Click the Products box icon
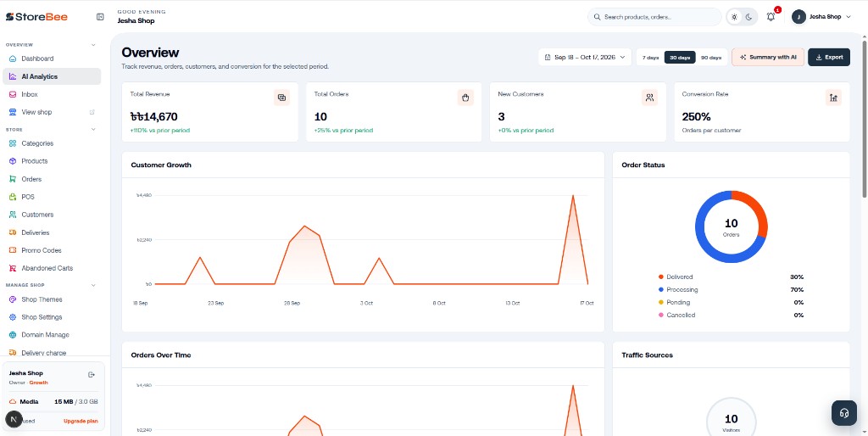The image size is (868, 436). 13,161
